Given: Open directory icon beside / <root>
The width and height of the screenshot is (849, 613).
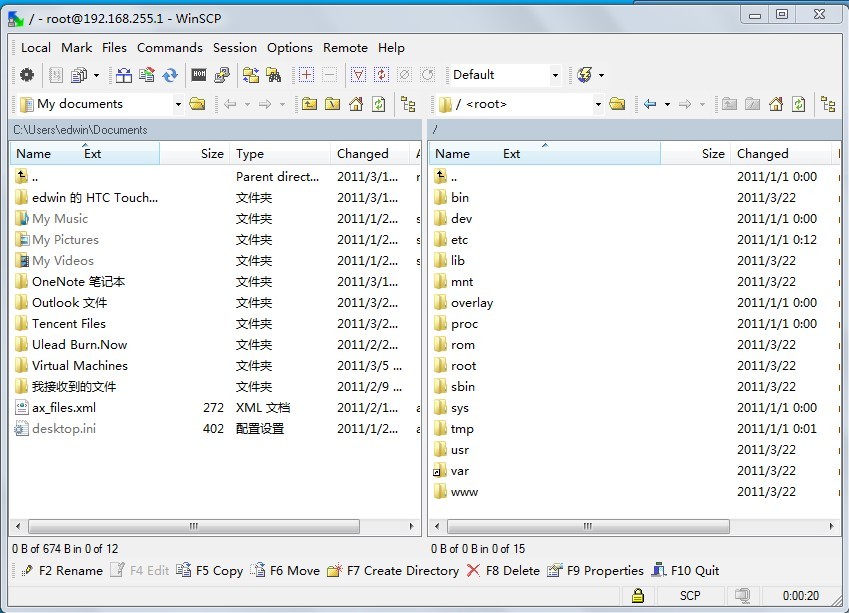Looking at the screenshot, I should pyautogui.click(x=617, y=104).
